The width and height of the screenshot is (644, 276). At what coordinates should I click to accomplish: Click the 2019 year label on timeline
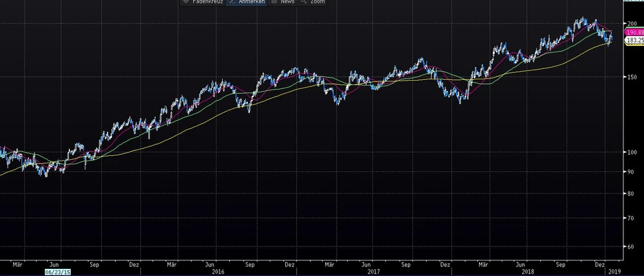click(x=616, y=272)
